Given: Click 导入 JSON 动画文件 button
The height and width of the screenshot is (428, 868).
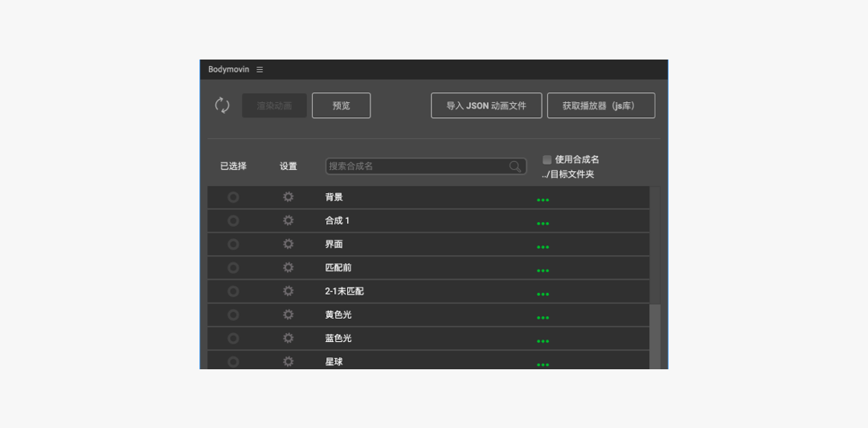Looking at the screenshot, I should point(486,105).
